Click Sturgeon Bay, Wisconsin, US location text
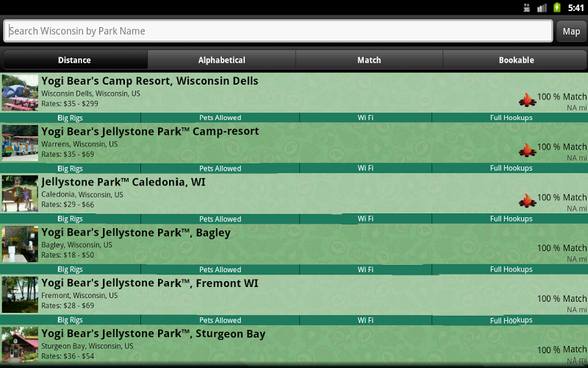Viewport: 588px width, 368px height. coord(87,346)
